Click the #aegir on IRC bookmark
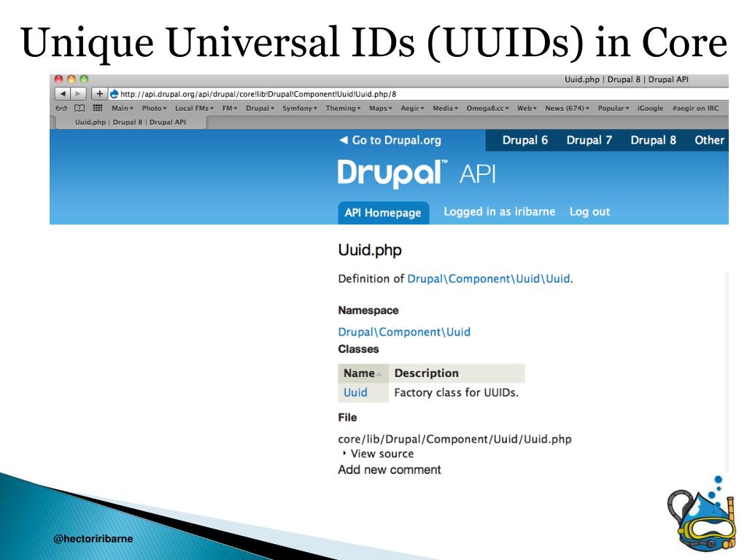Screen dimensions: 747x560 695,108
